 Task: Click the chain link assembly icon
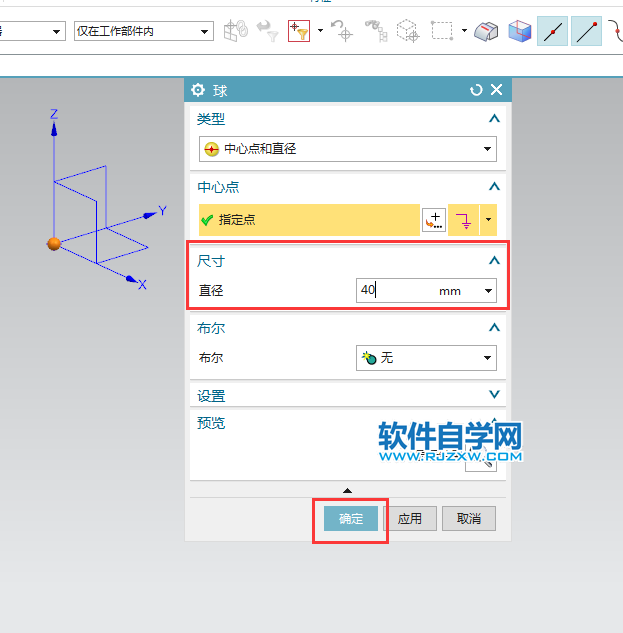coord(236,31)
